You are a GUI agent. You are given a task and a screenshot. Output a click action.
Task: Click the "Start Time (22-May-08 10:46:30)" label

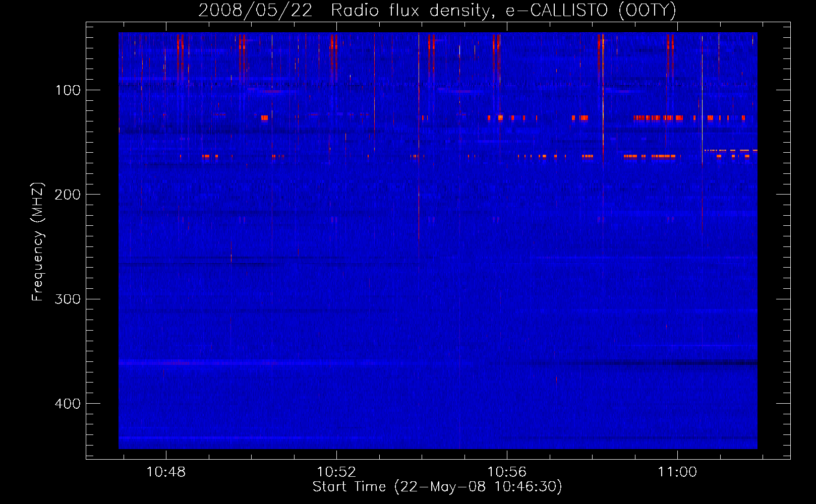437,487
